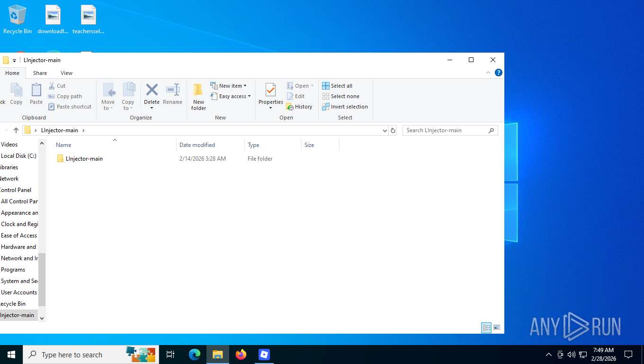Show hidden system tray icons

549,355
